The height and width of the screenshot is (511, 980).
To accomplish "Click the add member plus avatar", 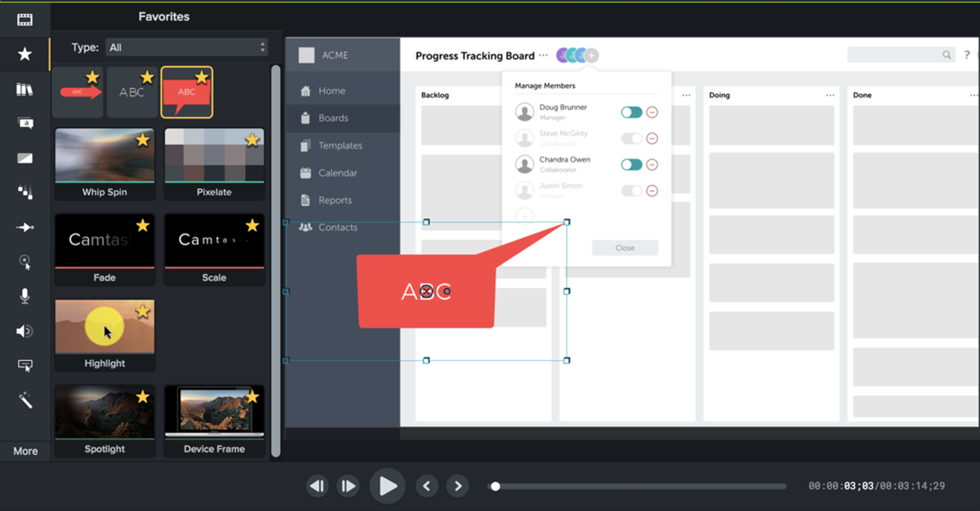I will coord(592,56).
